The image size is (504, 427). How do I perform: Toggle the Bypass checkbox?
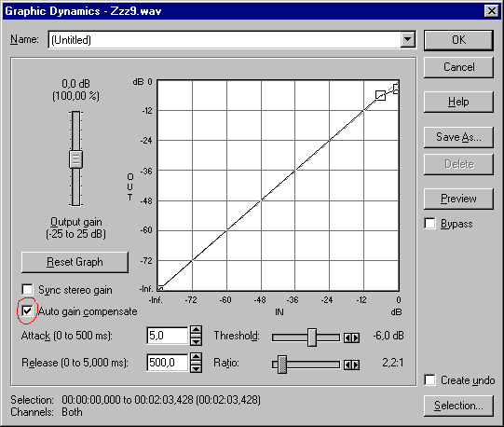(429, 224)
